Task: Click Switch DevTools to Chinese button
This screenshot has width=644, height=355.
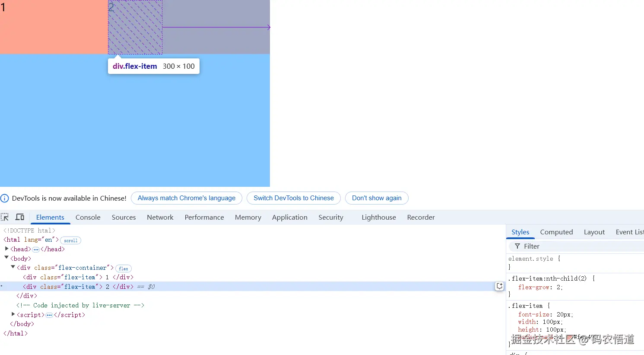Action: coord(294,198)
